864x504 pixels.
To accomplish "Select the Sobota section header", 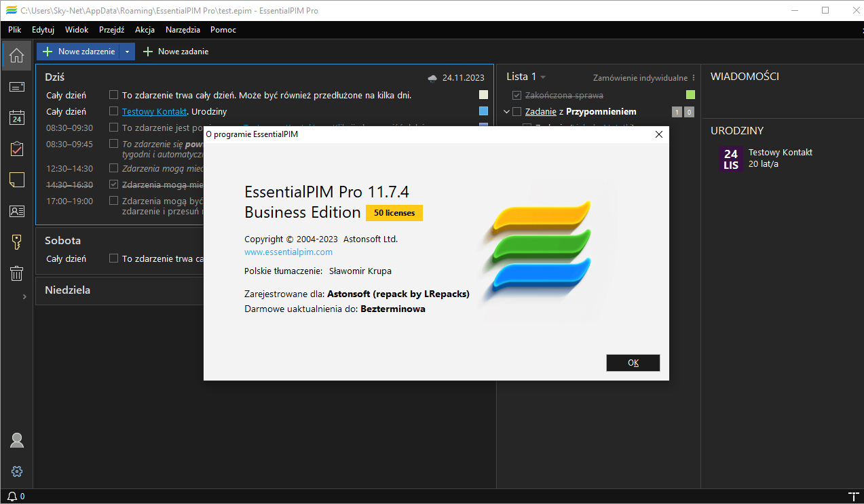I will 62,241.
